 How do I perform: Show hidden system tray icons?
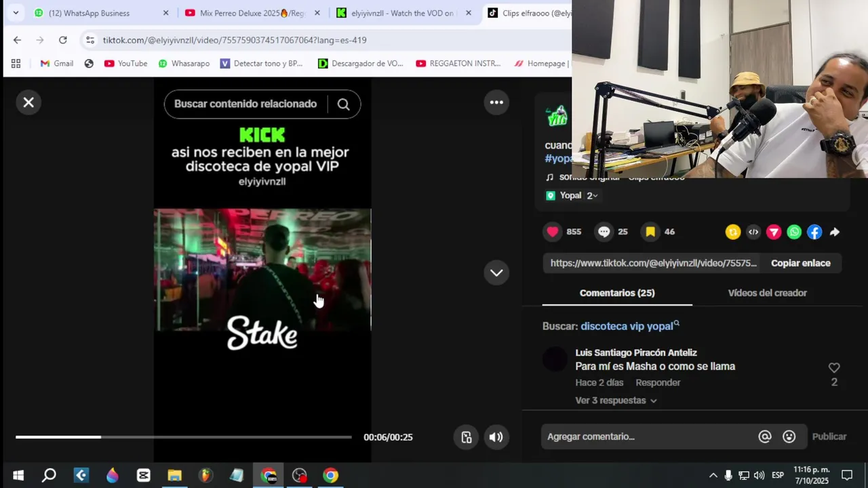pyautogui.click(x=713, y=475)
